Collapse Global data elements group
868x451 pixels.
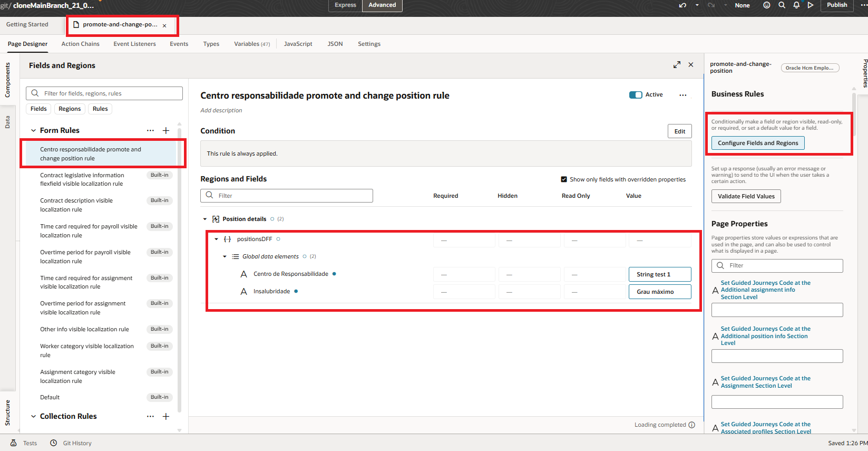pos(225,256)
